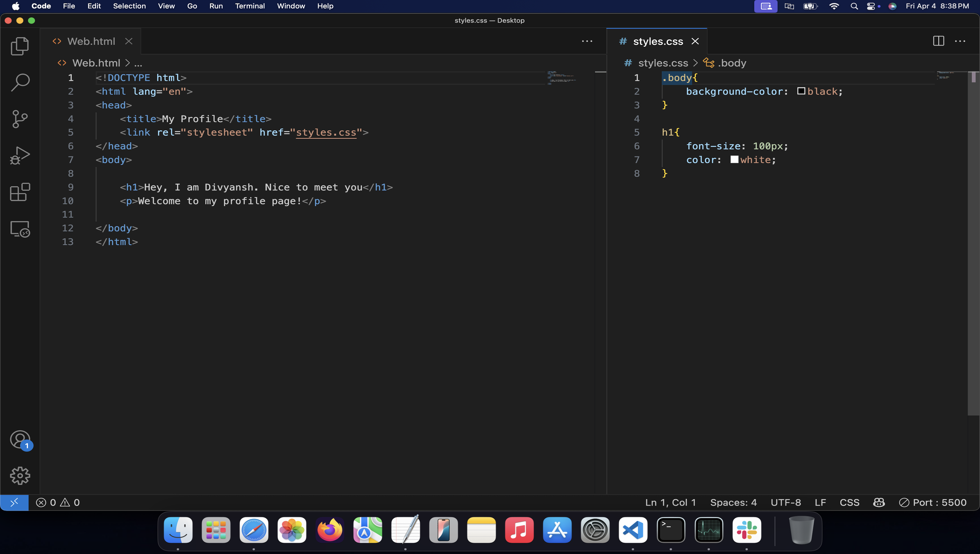Open the Remote Explorer view
The width and height of the screenshot is (980, 554).
tap(20, 229)
